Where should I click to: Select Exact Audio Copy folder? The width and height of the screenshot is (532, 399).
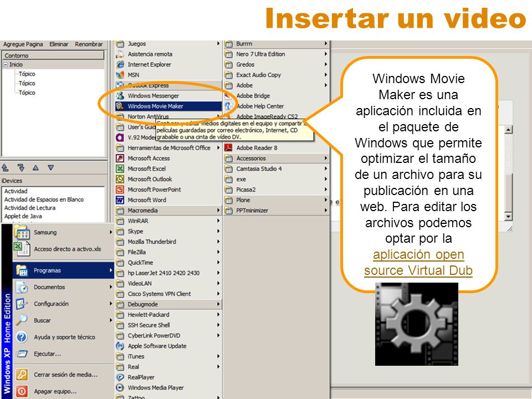(277, 75)
